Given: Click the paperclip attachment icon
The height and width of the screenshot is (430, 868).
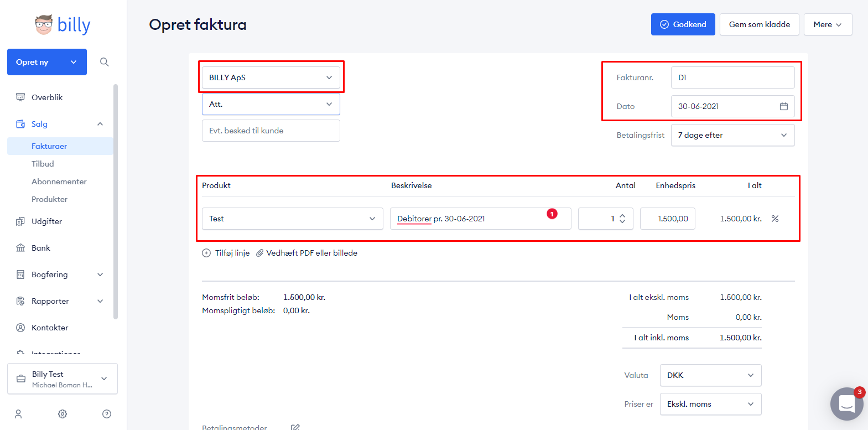Looking at the screenshot, I should pyautogui.click(x=259, y=253).
